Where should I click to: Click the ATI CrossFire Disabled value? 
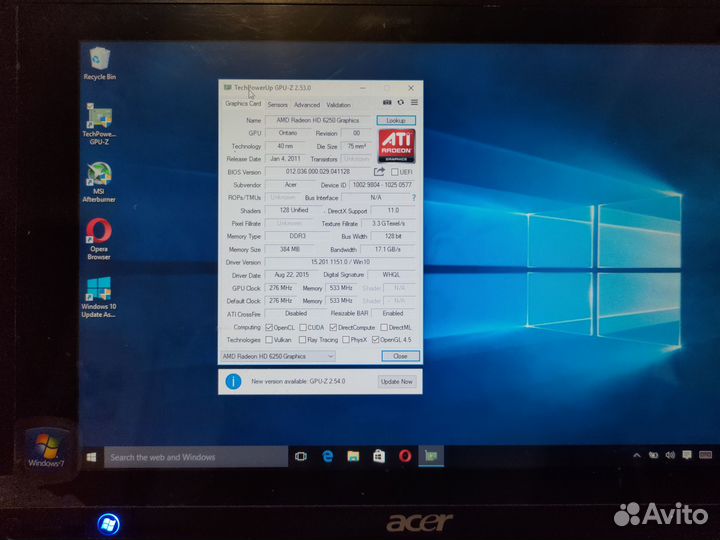[296, 313]
